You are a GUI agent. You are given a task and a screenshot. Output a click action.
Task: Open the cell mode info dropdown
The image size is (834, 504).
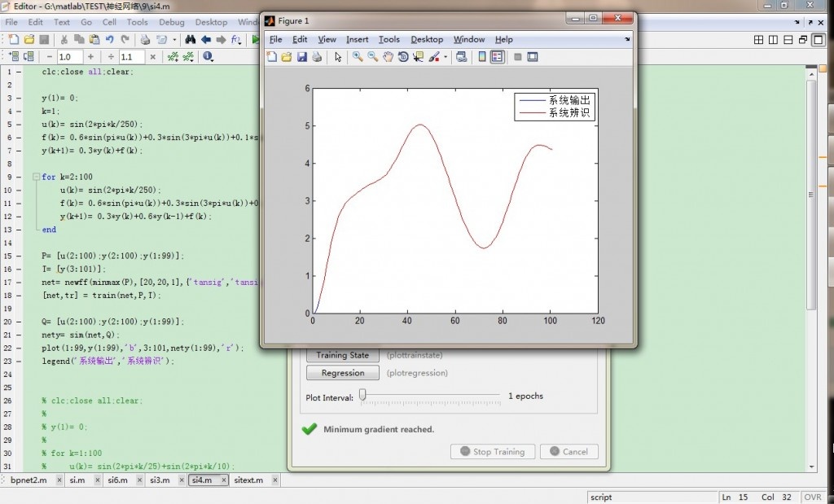coord(208,56)
